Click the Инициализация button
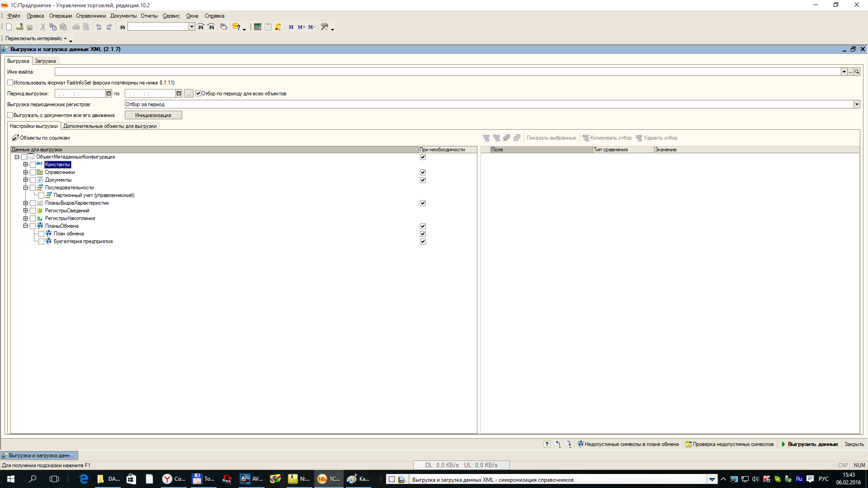The height and width of the screenshot is (488, 868). pyautogui.click(x=153, y=115)
